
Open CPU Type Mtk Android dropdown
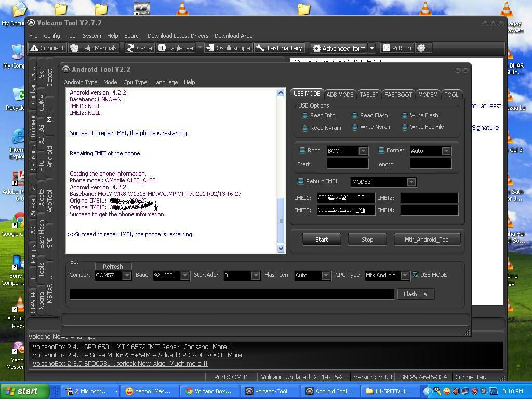click(x=405, y=275)
